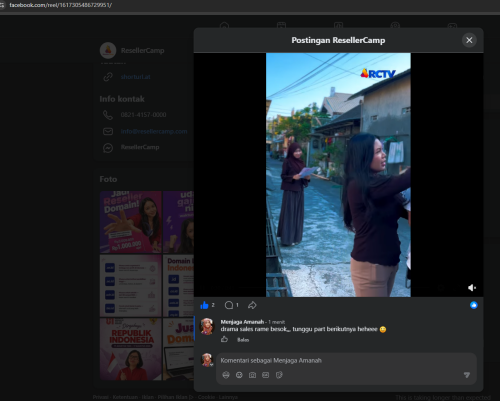Insert an avatar sticker into comment
The height and width of the screenshot is (401, 500).
(x=226, y=375)
